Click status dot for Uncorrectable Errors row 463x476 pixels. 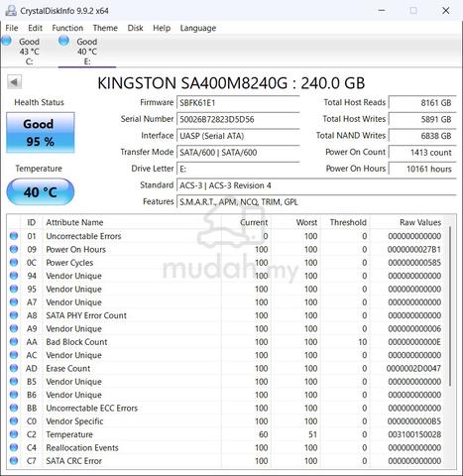click(x=14, y=236)
